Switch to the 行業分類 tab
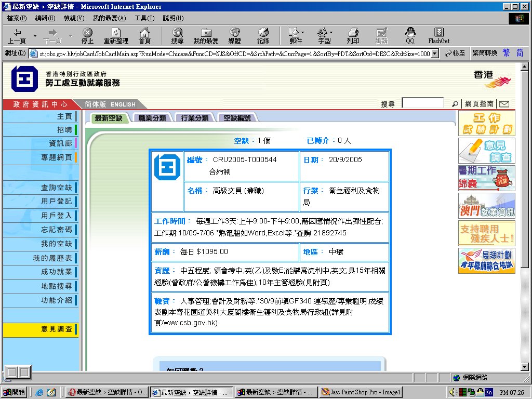 click(194, 118)
